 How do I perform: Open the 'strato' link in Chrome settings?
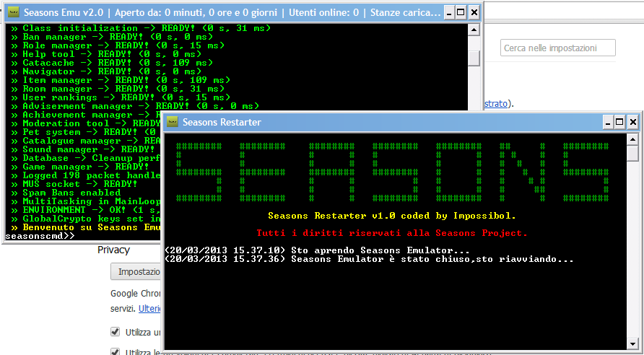(x=495, y=104)
